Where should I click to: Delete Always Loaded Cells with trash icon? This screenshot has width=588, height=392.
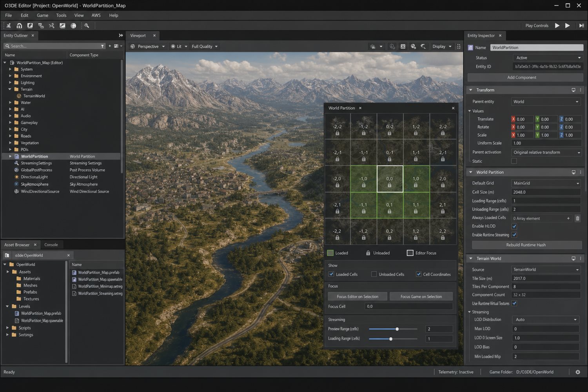pyautogui.click(x=577, y=218)
